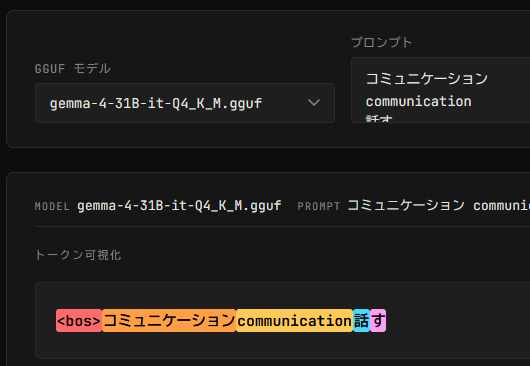Screen dimensions: 530x366
Task: Click the PROMPT summary text in results
Action: tap(413, 205)
